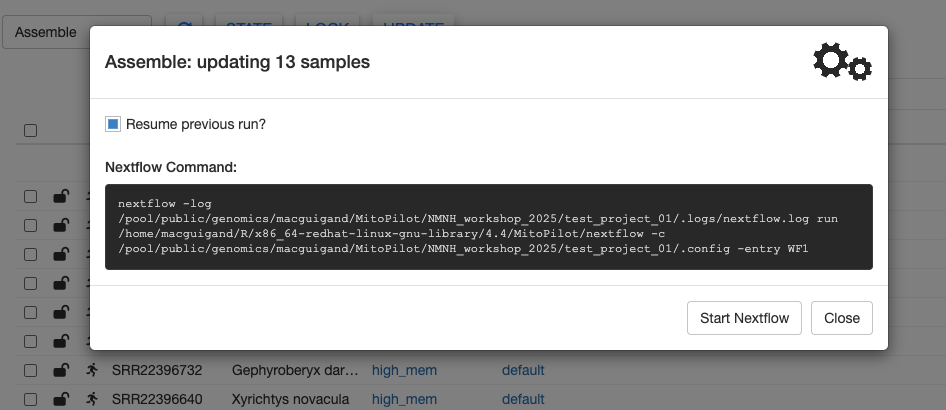Close the Assemble dialog with the Close button

842,318
